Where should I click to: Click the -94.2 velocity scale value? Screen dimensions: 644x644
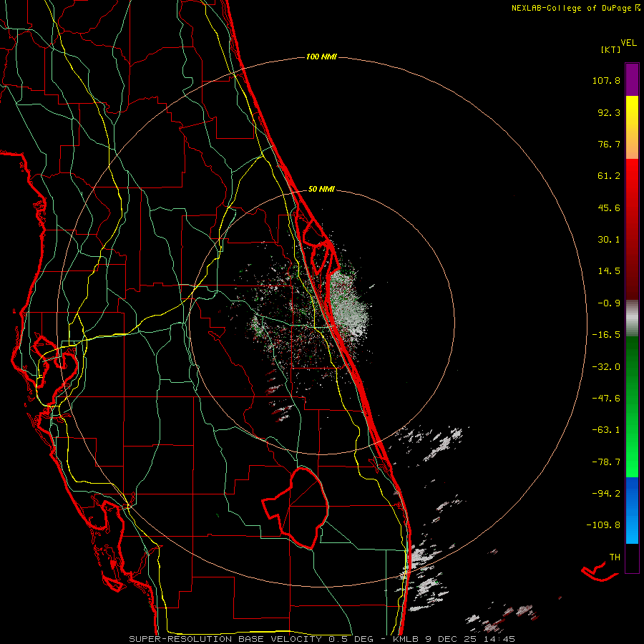606,493
